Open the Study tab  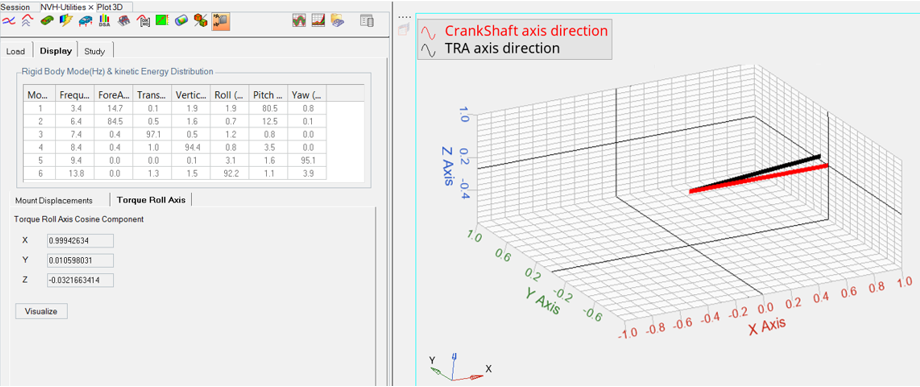[x=94, y=51]
